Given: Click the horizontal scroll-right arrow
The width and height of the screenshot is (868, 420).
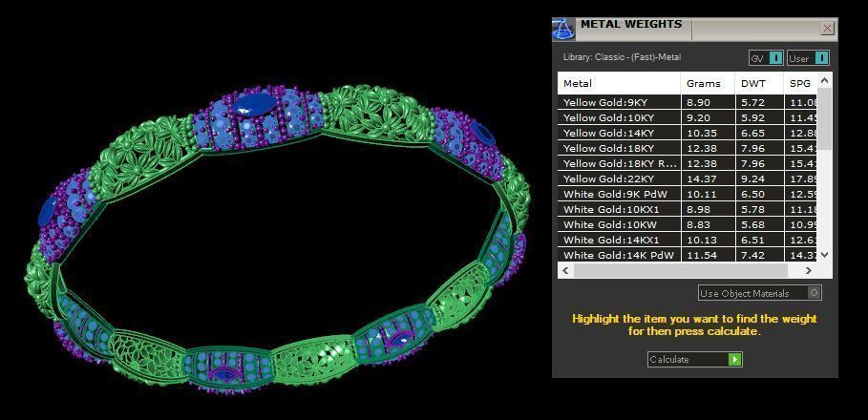Looking at the screenshot, I should point(809,270).
